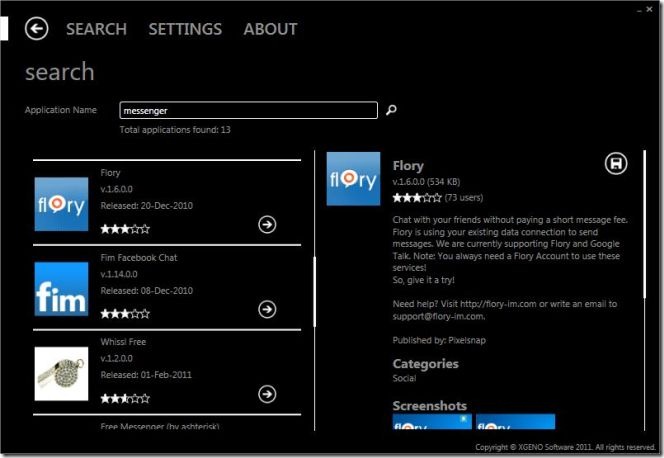Click 'Screenshots' heading
This screenshot has height=458, width=664.
429,406
